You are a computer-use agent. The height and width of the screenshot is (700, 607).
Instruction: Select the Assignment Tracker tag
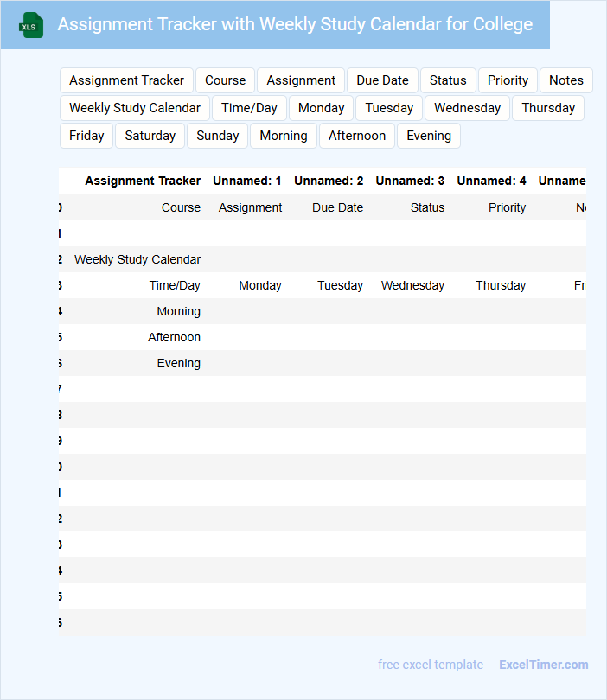pyautogui.click(x=126, y=80)
